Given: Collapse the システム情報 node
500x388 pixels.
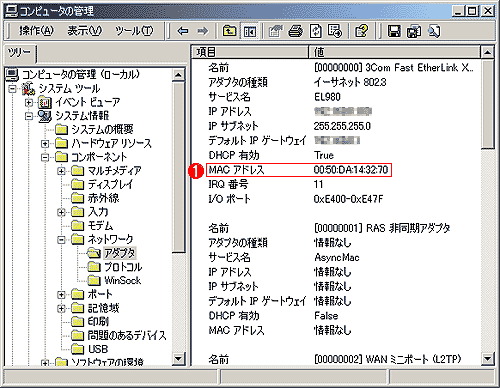Looking at the screenshot, I should point(29,116).
